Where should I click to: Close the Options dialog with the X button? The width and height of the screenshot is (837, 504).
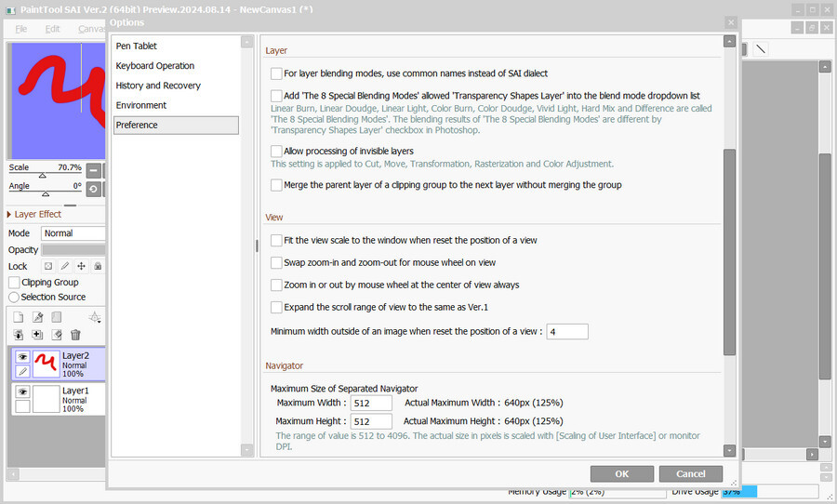pos(731,22)
